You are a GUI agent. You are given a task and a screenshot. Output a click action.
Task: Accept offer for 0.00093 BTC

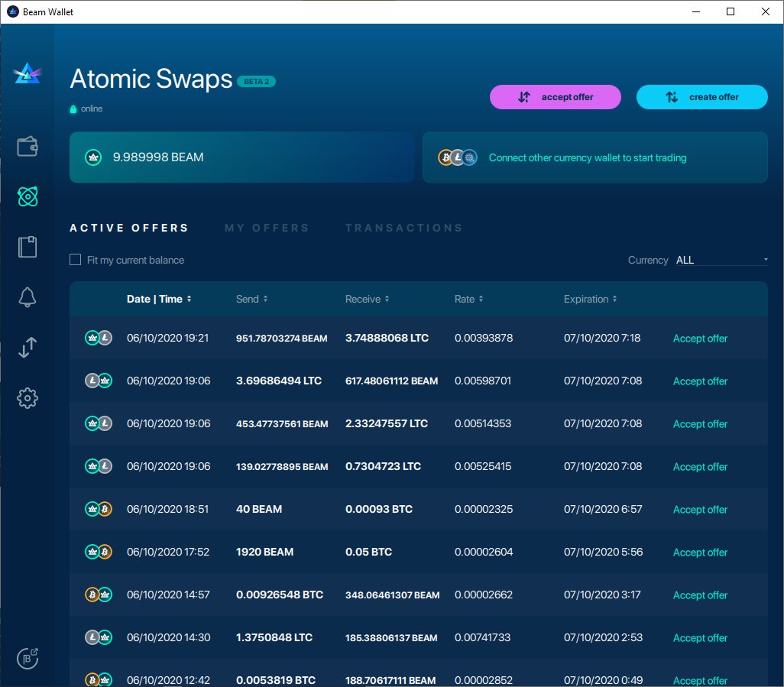tap(700, 510)
